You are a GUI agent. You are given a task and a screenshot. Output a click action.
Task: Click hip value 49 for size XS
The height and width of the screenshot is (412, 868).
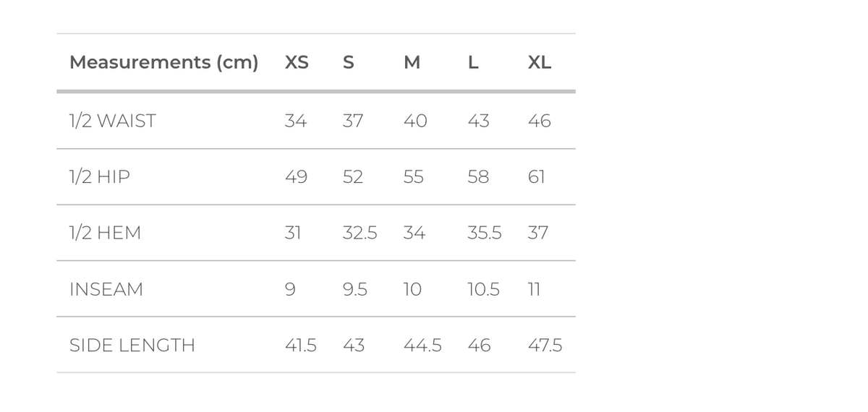[x=296, y=176]
